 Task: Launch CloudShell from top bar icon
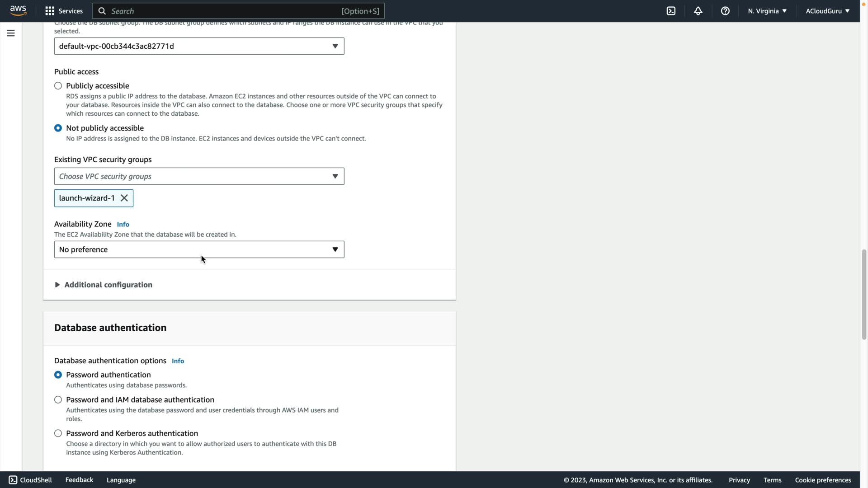(x=671, y=11)
